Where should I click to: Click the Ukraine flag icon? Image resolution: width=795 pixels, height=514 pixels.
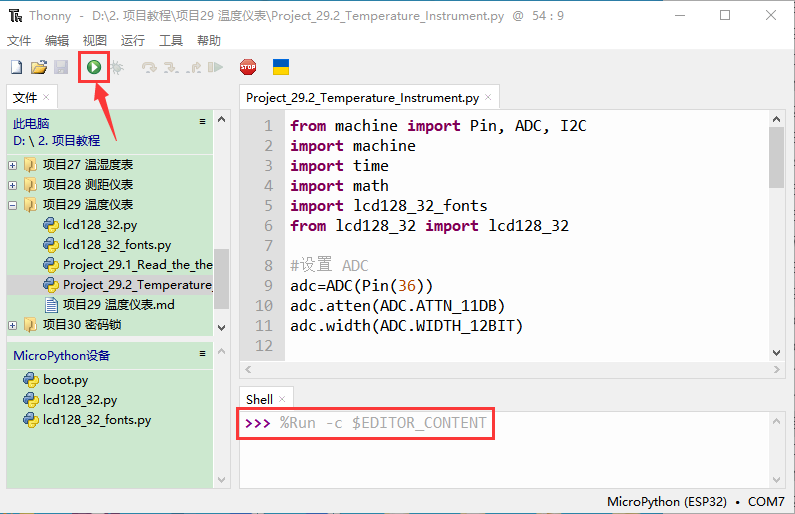tap(281, 67)
